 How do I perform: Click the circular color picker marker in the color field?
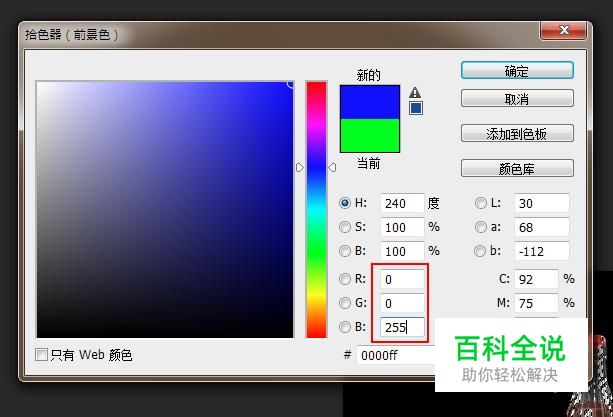tap(290, 84)
